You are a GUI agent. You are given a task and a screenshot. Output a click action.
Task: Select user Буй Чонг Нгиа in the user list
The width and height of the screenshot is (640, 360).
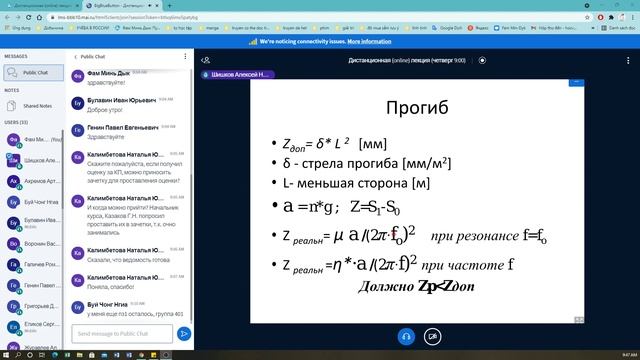coord(33,202)
